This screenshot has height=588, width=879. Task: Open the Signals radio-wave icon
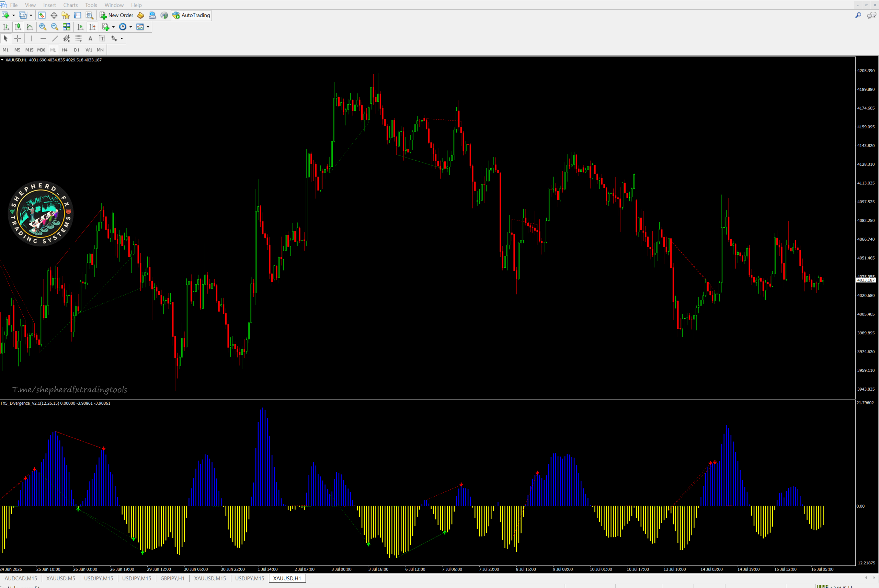(164, 15)
